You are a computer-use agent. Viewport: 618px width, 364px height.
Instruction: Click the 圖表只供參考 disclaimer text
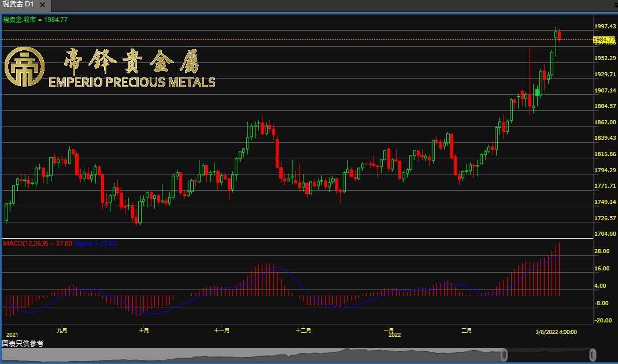coord(23,344)
